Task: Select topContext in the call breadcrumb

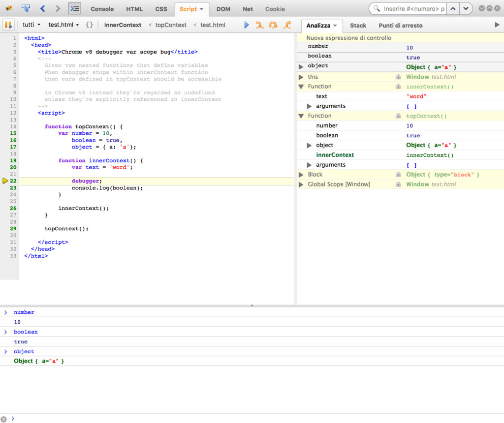Action: click(x=171, y=25)
